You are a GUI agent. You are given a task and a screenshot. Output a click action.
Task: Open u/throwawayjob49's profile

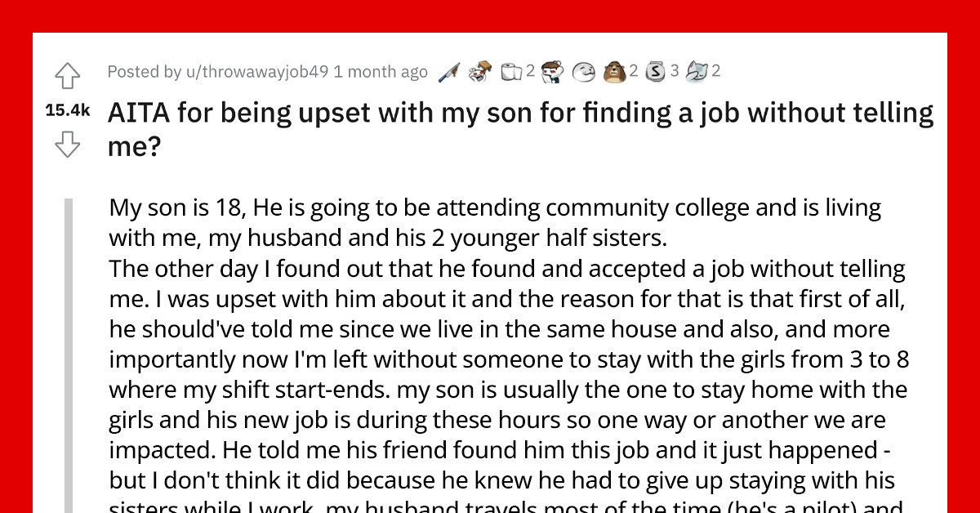coord(203,72)
